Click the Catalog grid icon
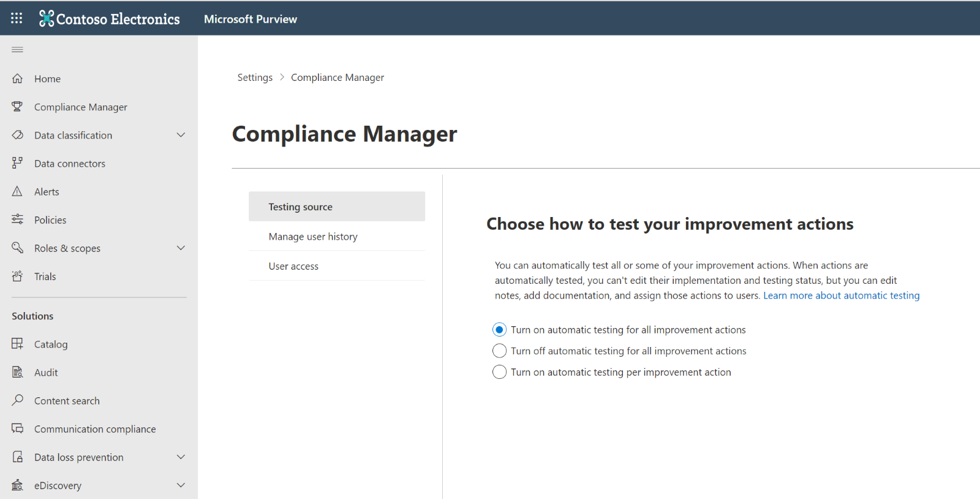Viewport: 980px width, 499px height. tap(18, 344)
